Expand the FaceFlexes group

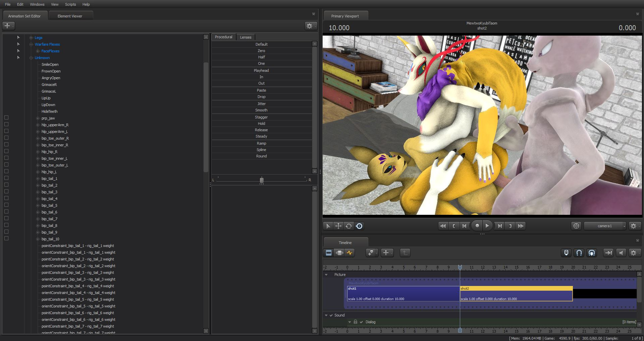pos(38,51)
